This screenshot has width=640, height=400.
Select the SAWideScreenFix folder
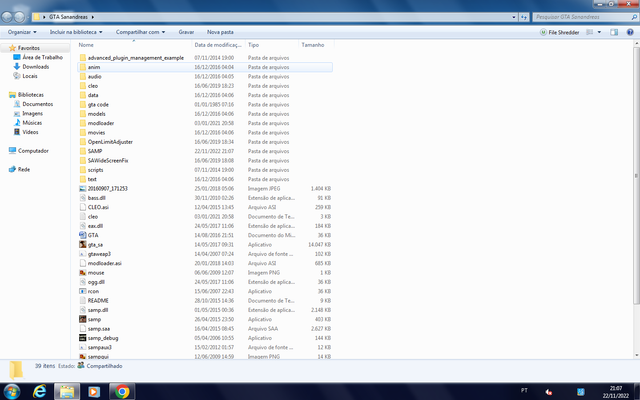108,160
